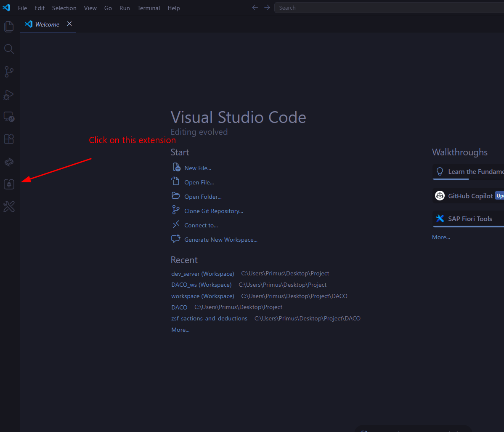Open Learn the Fundamentals walkthrough
The image size is (504, 432).
pyautogui.click(x=468, y=172)
